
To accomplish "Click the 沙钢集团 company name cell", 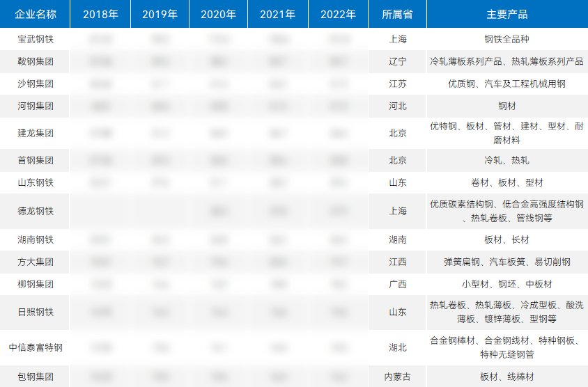I will click(35, 84).
